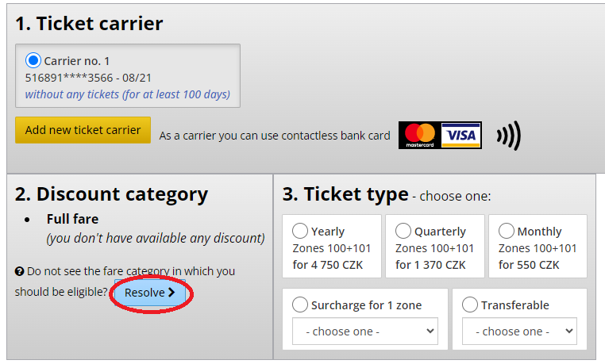Select the Surcharge for 1 zone radio
The width and height of the screenshot is (605, 364).
click(x=300, y=305)
